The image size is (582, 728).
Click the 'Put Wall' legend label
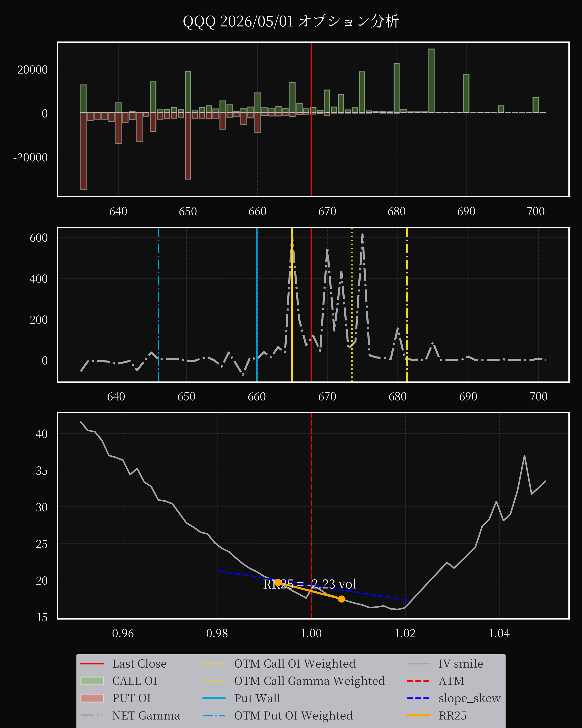[257, 698]
